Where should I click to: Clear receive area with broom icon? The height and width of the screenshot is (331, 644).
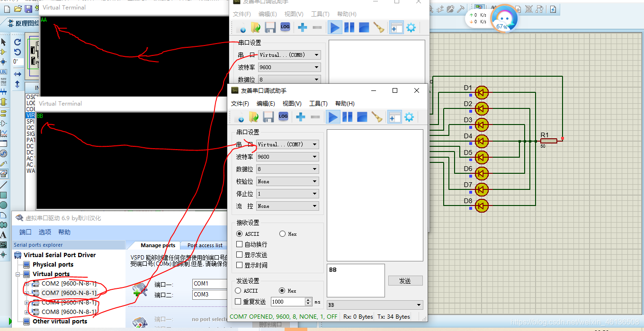pos(377,116)
